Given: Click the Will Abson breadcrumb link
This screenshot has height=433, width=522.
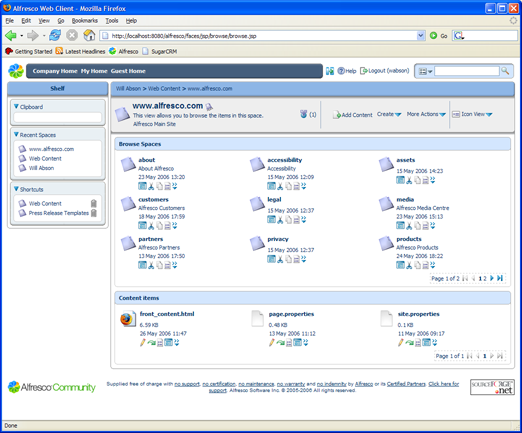Looking at the screenshot, I should tap(128, 89).
